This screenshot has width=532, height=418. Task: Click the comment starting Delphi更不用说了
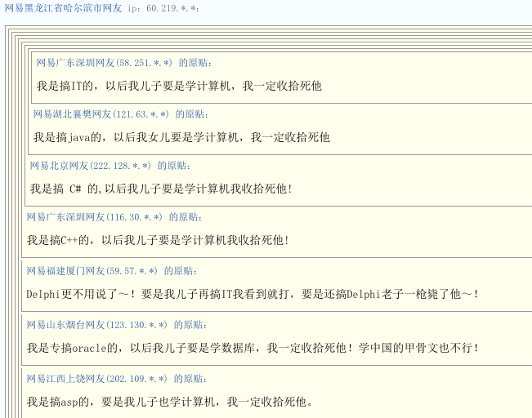253,294
